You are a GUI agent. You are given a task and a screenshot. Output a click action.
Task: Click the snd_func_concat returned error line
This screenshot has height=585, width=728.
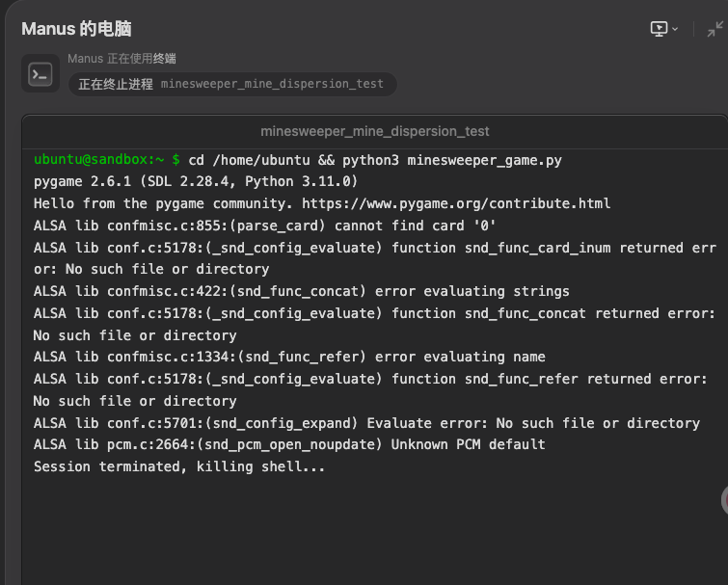374,324
